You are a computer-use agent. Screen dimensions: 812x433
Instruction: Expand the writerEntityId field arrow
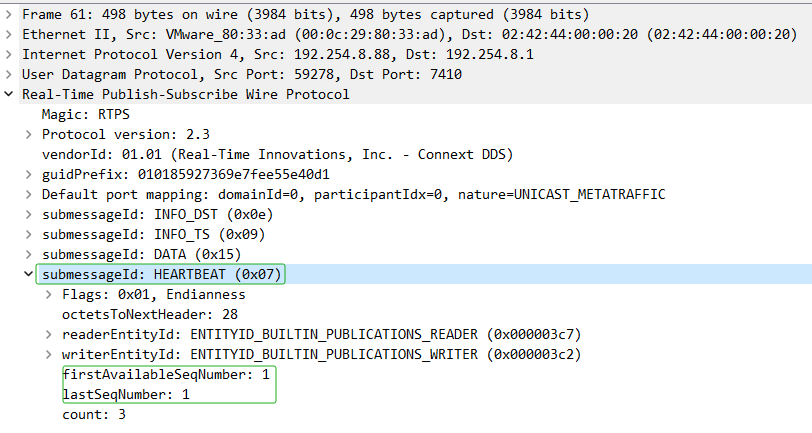[50, 354]
